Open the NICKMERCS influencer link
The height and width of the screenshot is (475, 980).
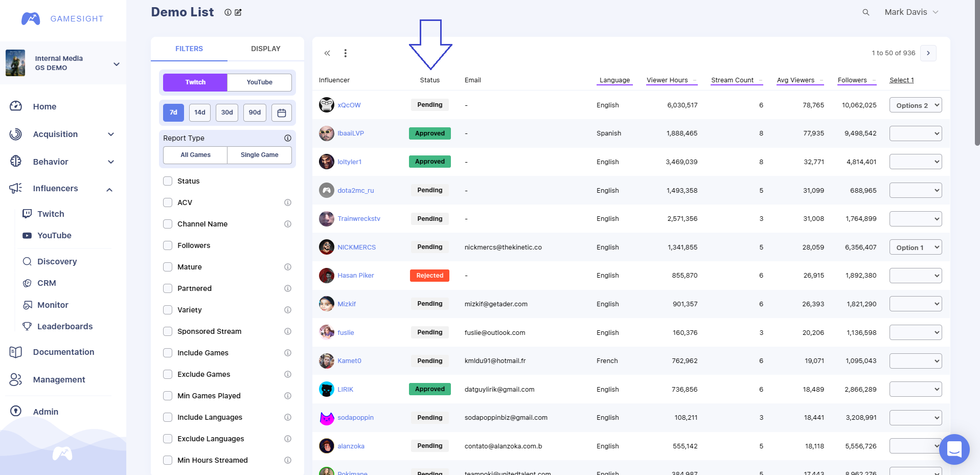click(x=357, y=247)
